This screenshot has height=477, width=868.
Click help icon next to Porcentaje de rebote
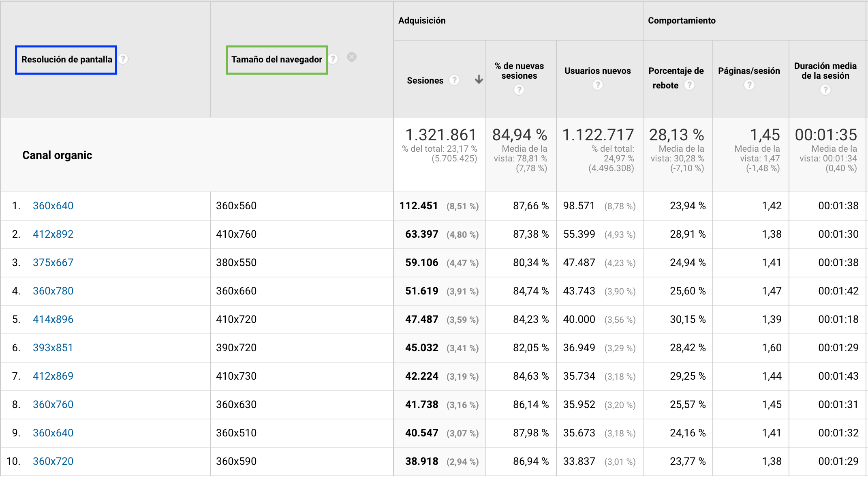tap(689, 85)
